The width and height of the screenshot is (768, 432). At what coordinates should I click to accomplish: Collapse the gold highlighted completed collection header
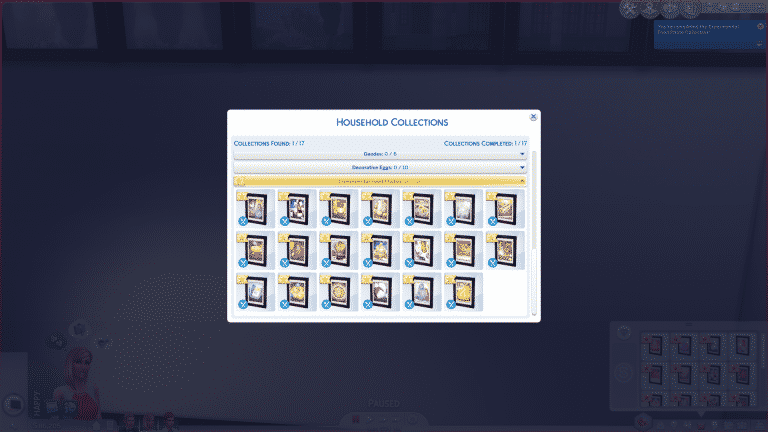click(x=380, y=181)
